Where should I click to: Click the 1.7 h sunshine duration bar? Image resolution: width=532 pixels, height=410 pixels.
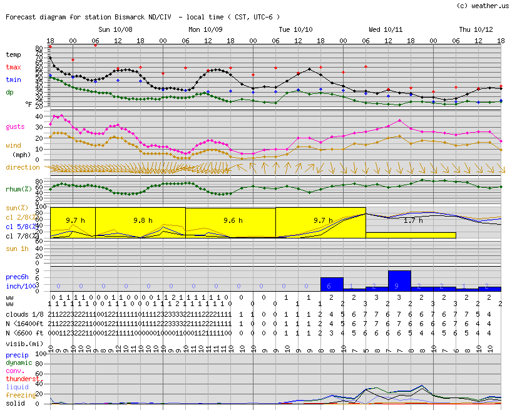click(x=411, y=235)
